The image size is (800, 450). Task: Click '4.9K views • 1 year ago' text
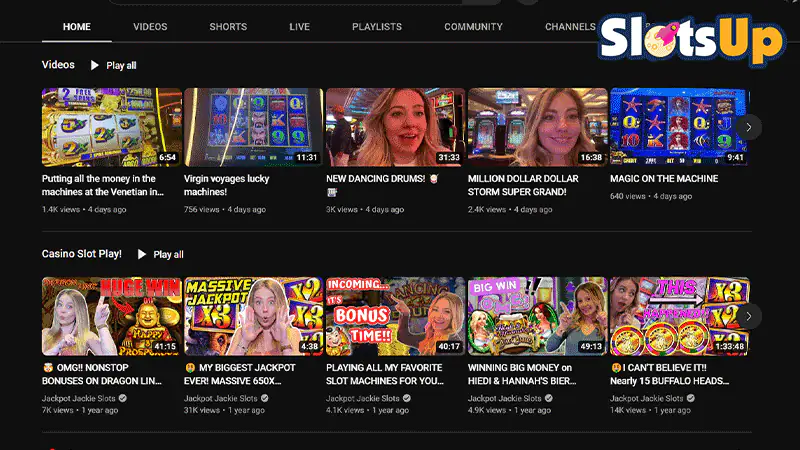pyautogui.click(x=509, y=410)
